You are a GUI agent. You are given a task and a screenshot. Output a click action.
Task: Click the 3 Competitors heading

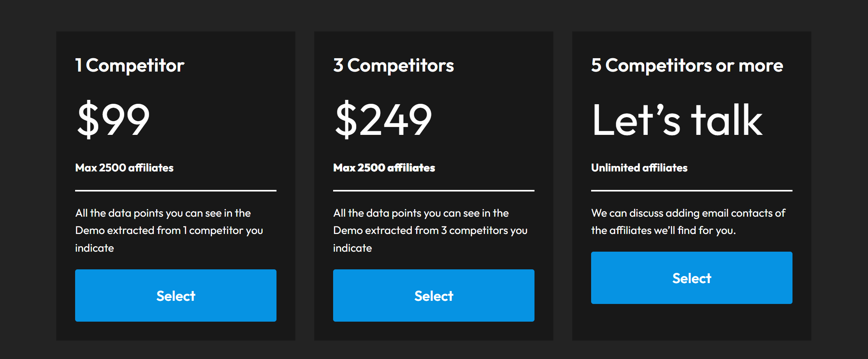tap(393, 65)
